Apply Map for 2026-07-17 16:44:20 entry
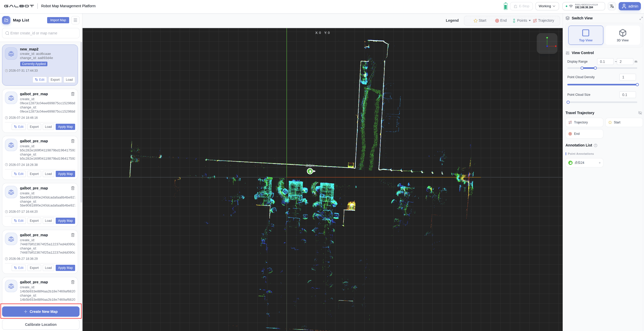 click(65, 221)
